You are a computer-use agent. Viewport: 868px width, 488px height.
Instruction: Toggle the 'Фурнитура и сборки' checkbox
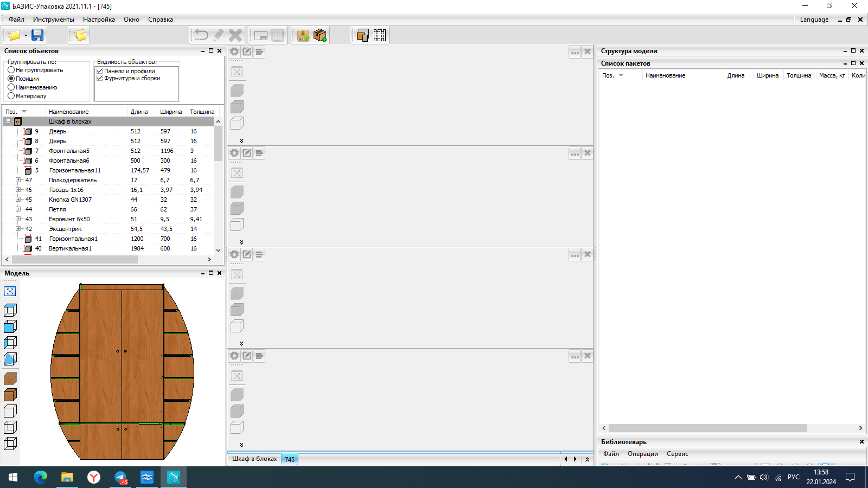click(100, 78)
